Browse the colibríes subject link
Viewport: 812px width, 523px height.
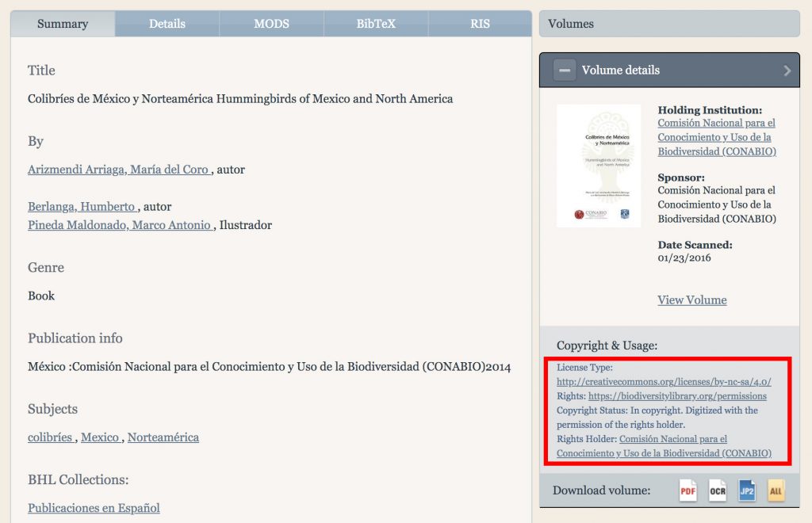click(52, 437)
